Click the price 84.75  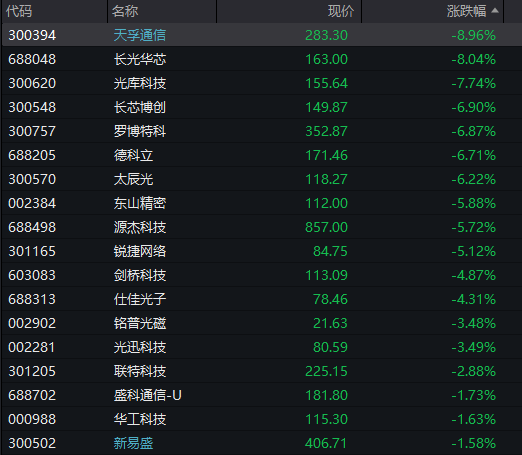[330, 251]
